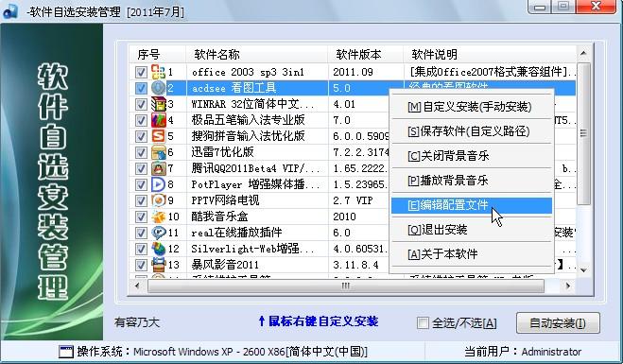
Task: Open [A]关于本软件 menu entry
Action: coord(472,254)
